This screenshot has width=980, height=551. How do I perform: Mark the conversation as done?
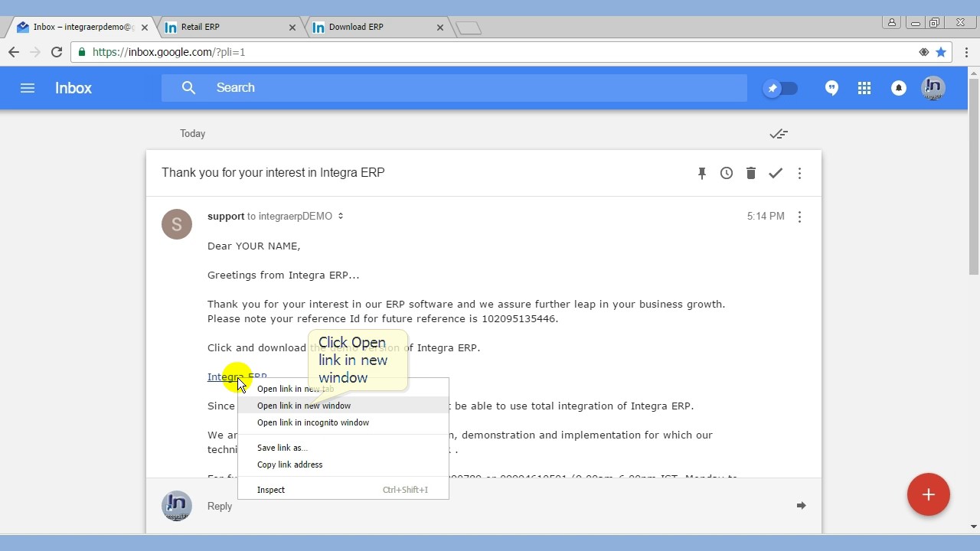tap(776, 173)
